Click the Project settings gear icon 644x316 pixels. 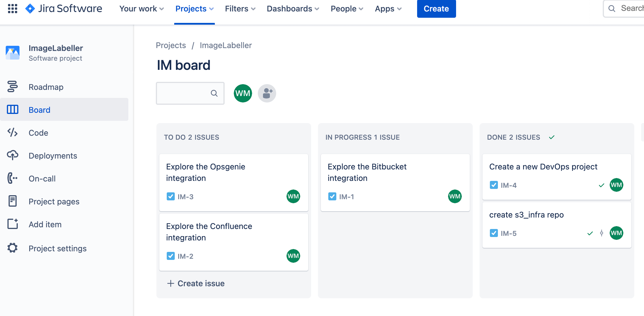tap(13, 248)
